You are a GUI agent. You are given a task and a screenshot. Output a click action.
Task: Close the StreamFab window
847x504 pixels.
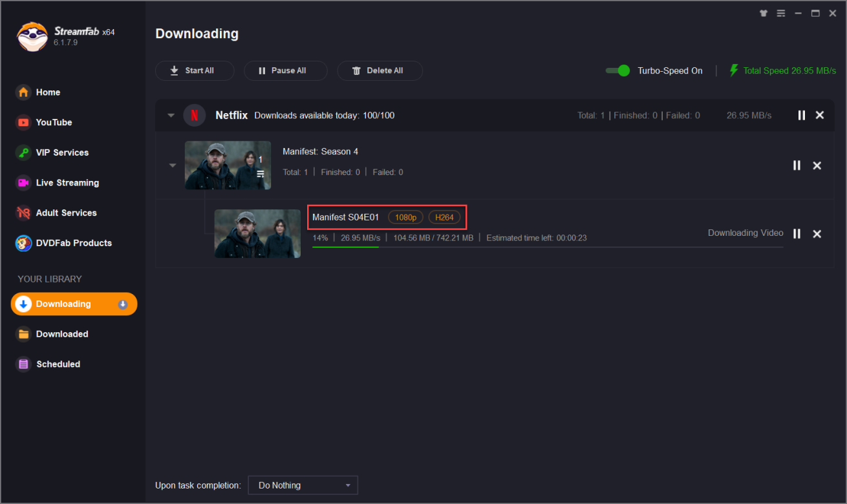(x=833, y=13)
